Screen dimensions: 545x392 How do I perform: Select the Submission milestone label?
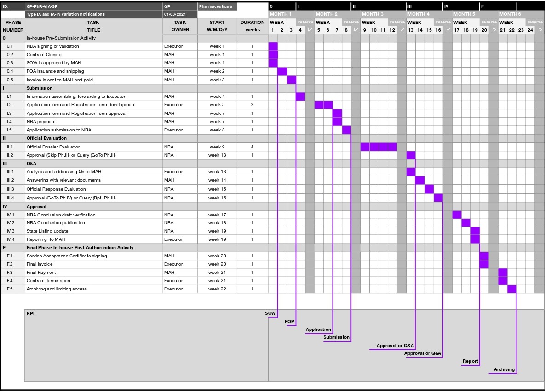pos(336,337)
